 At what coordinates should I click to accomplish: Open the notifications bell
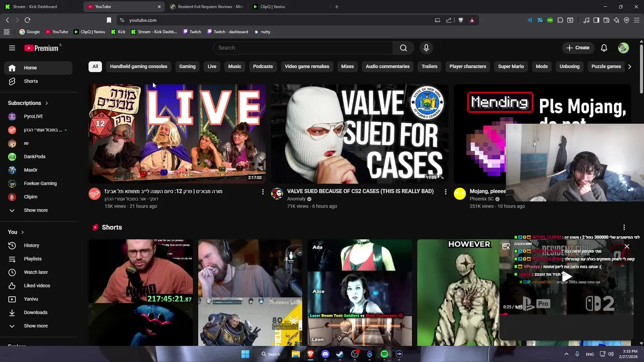604,48
